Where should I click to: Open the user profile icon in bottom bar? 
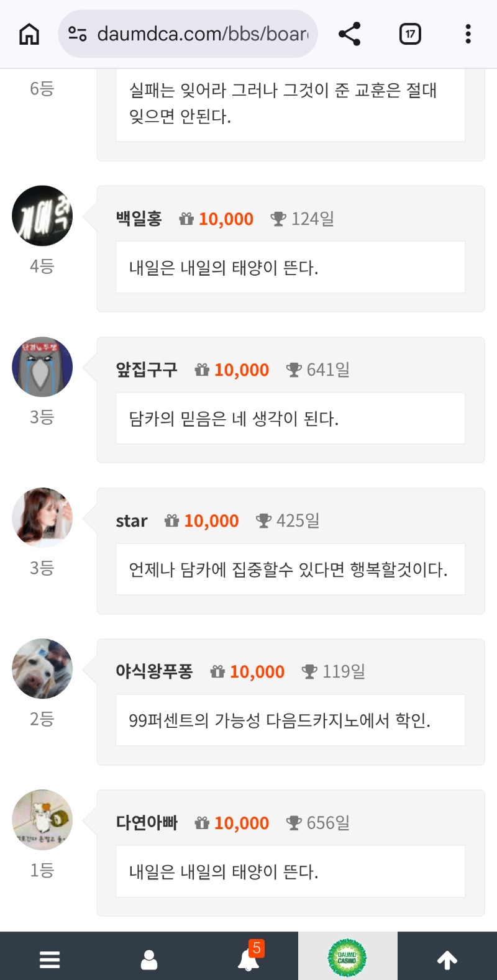149,960
